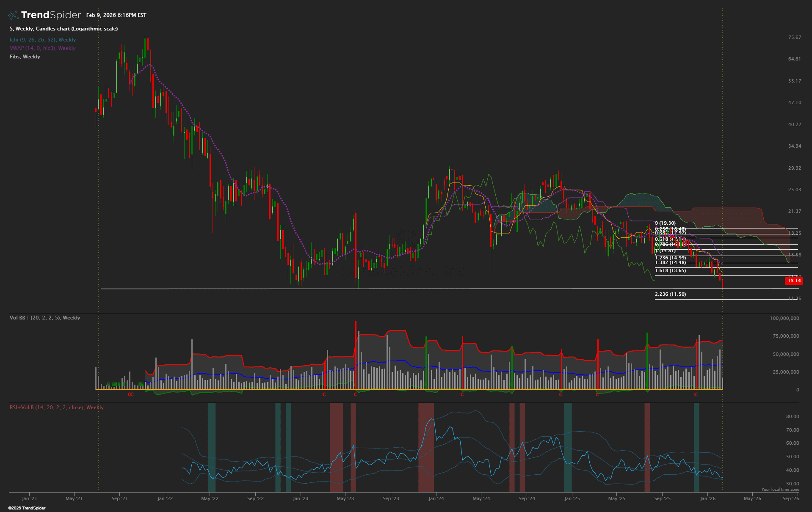Click the red C marker below Jan '24 volume
This screenshot has width=812, height=512.
click(462, 394)
